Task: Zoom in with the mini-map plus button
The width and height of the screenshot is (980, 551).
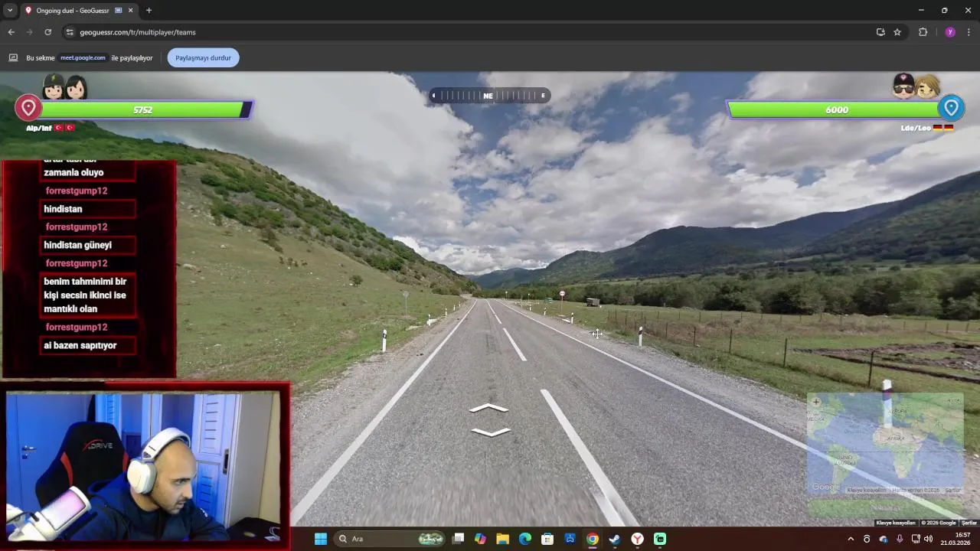Action: 816,402
